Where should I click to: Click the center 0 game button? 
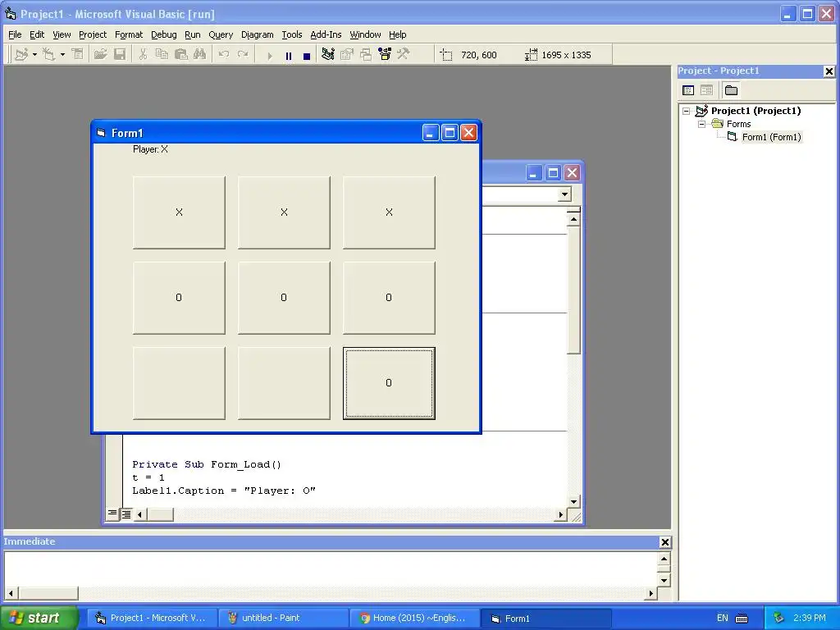[284, 297]
